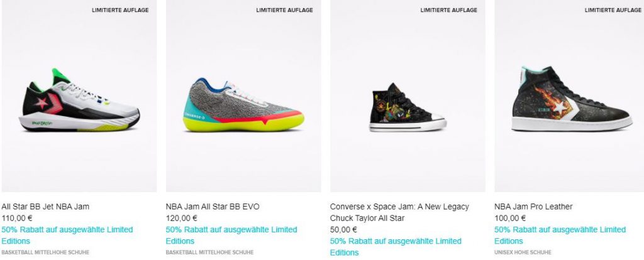Open 50% Rabatt link under NBA Jam Pro Leather
Viewport: 644px width, 260px height.
560,236
